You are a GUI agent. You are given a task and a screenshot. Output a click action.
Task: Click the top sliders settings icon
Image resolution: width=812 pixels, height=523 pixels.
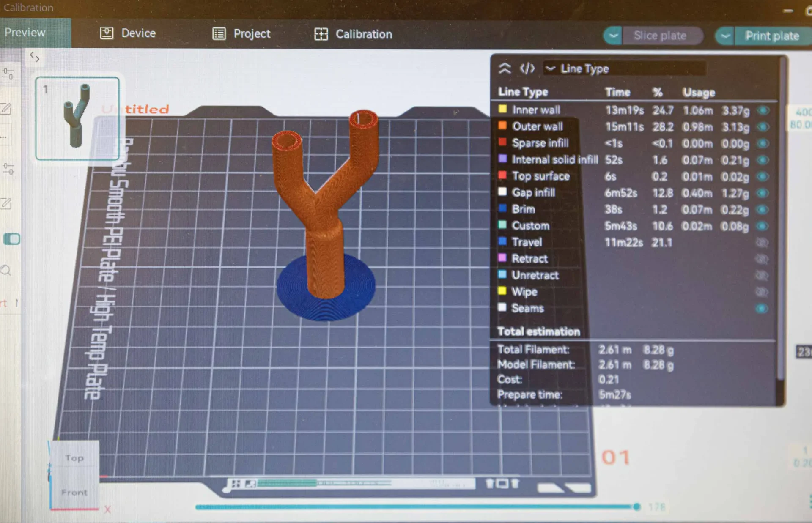pos(8,74)
